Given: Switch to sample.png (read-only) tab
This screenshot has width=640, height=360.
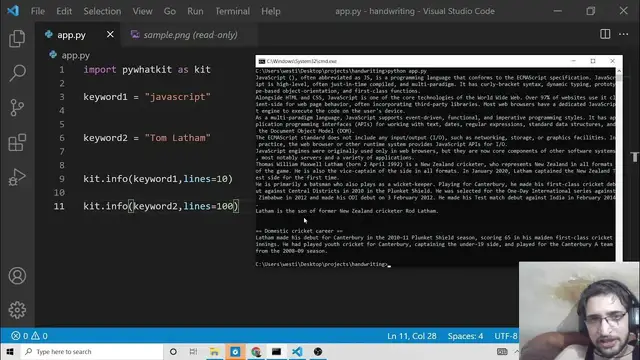Looking at the screenshot, I should [x=190, y=35].
